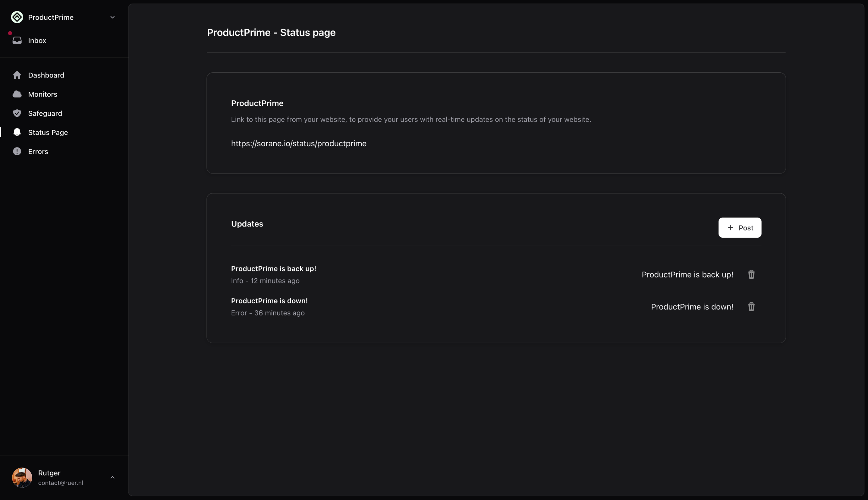Navigate to Safeguard label
The width and height of the screenshot is (868, 500).
[x=45, y=113]
